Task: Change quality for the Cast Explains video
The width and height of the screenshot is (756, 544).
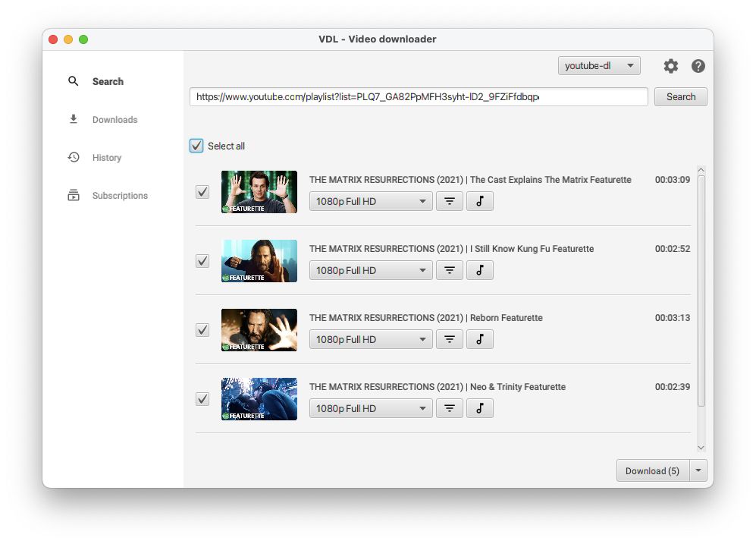Action: (370, 201)
